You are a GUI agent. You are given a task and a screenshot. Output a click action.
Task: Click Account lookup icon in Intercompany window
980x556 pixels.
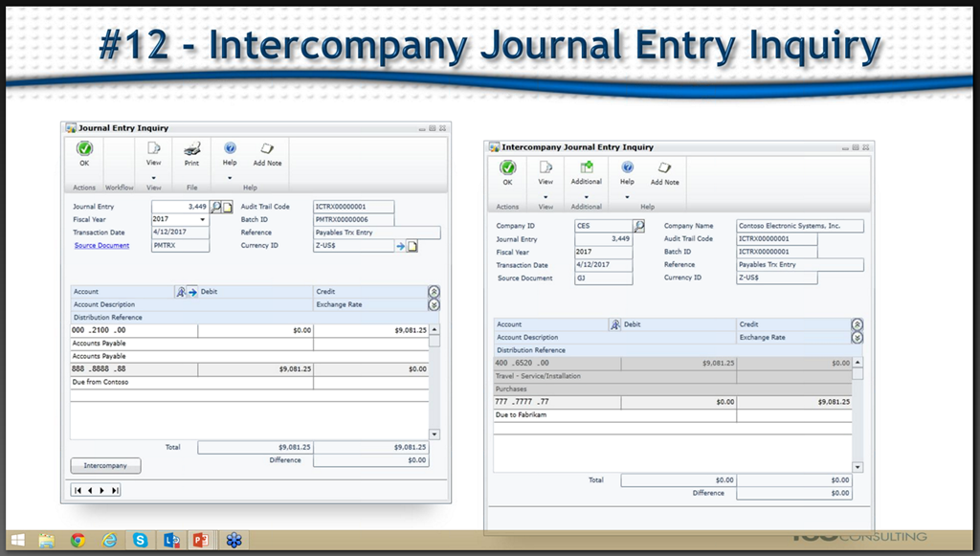click(x=614, y=324)
